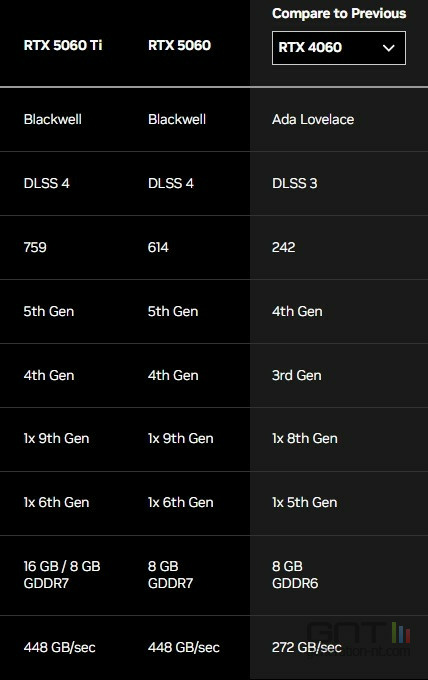
Task: Click the Compare to Previous label
Action: pyautogui.click(x=339, y=13)
